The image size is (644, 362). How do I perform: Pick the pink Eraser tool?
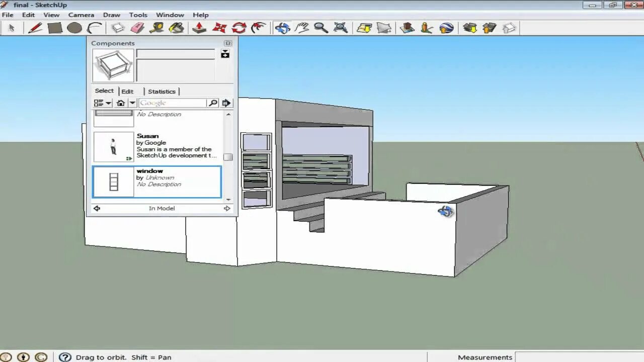[137, 28]
